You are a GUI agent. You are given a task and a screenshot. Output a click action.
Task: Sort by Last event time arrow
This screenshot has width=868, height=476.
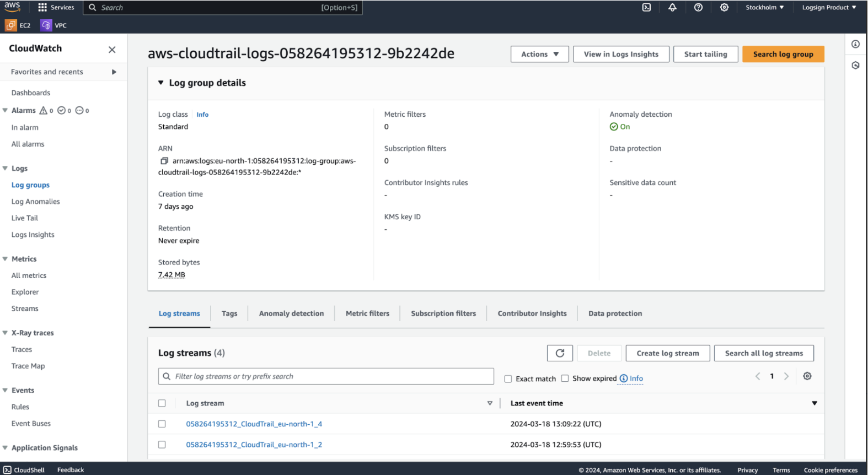(x=814, y=404)
